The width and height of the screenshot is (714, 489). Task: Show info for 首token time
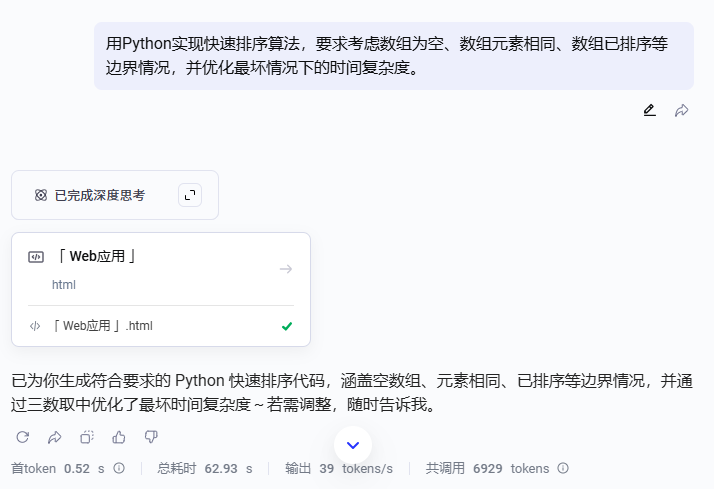pos(119,468)
